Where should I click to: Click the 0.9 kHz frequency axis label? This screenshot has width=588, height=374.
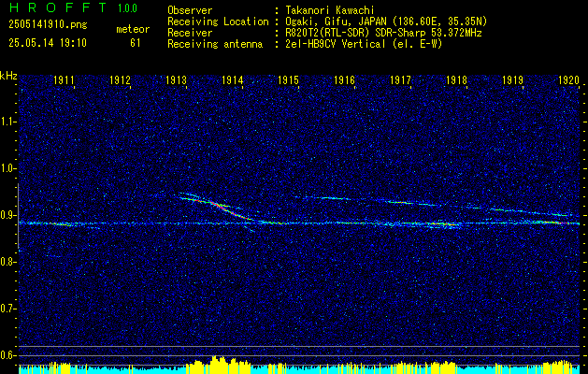click(x=7, y=215)
